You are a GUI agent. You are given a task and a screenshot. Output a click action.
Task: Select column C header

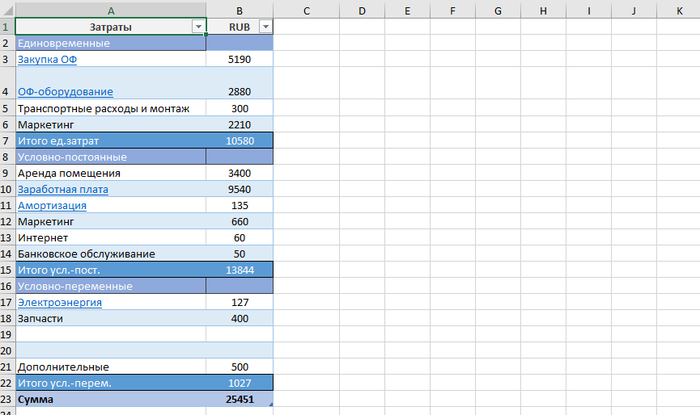click(305, 10)
